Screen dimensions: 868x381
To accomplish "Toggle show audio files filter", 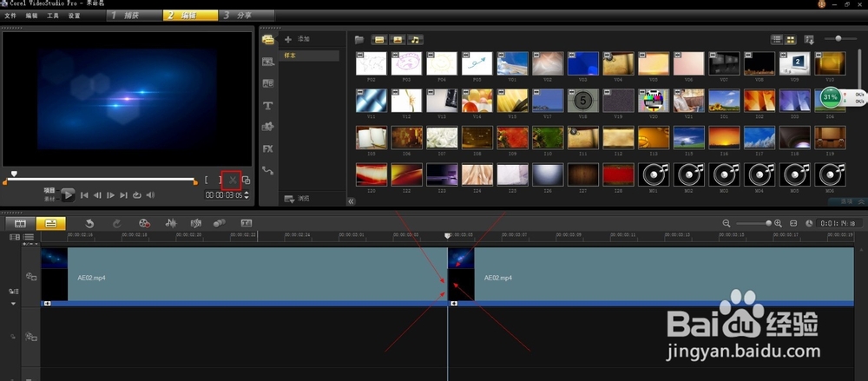I will pyautogui.click(x=415, y=39).
